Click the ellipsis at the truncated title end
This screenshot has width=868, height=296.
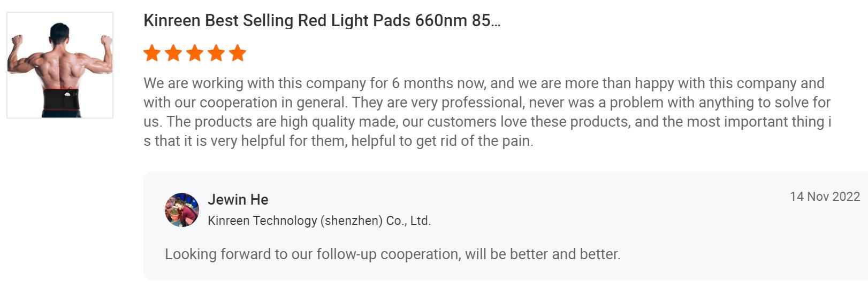pos(496,22)
